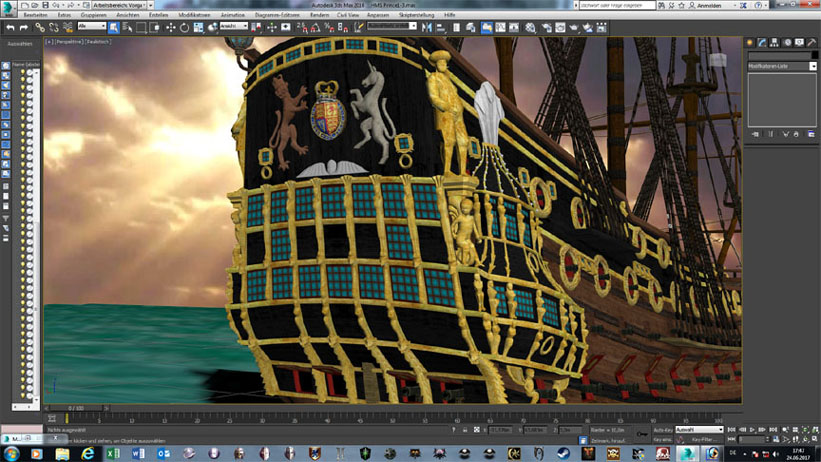
Task: Open the Modifikatoren menu
Action: point(194,15)
